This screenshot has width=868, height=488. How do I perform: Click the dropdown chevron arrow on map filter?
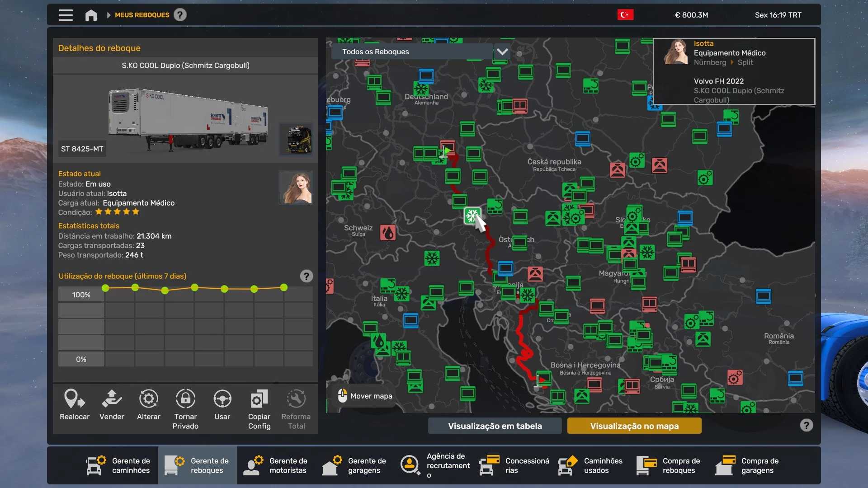502,52
